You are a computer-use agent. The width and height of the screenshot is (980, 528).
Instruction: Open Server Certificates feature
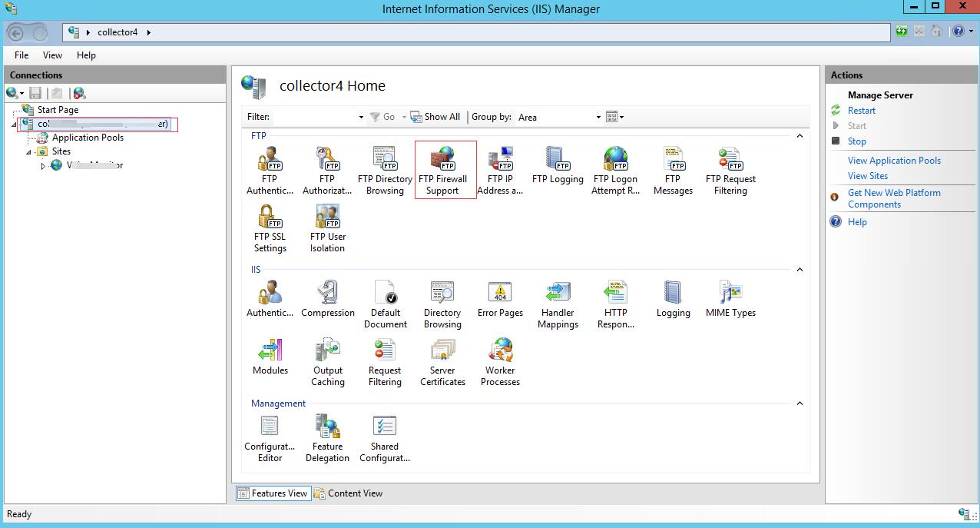[442, 362]
